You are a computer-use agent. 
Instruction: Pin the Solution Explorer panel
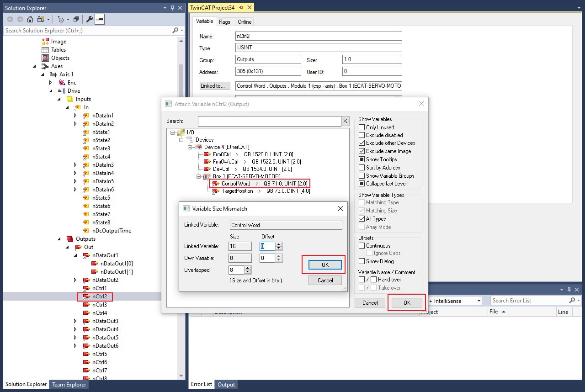pyautogui.click(x=172, y=8)
